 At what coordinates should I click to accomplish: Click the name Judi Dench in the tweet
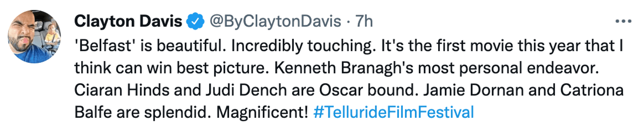click(x=246, y=90)
